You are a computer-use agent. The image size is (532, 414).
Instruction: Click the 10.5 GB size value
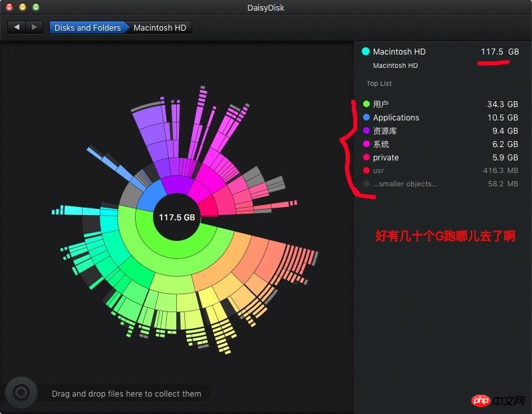[503, 118]
